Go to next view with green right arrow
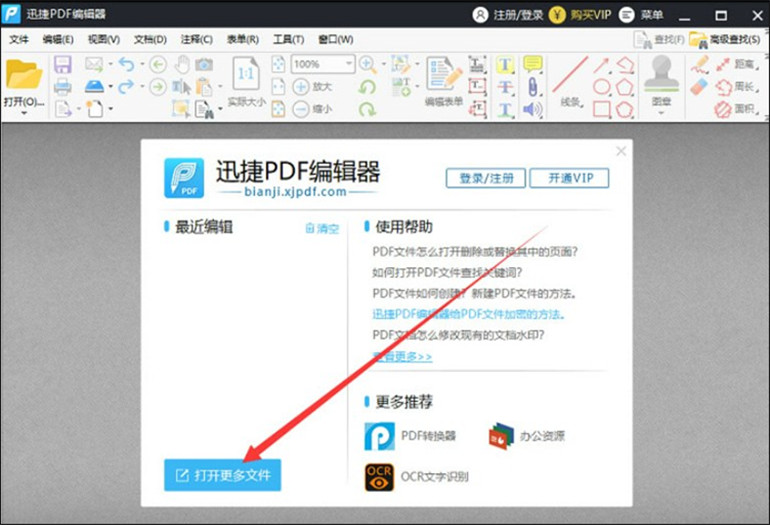 [x=158, y=87]
